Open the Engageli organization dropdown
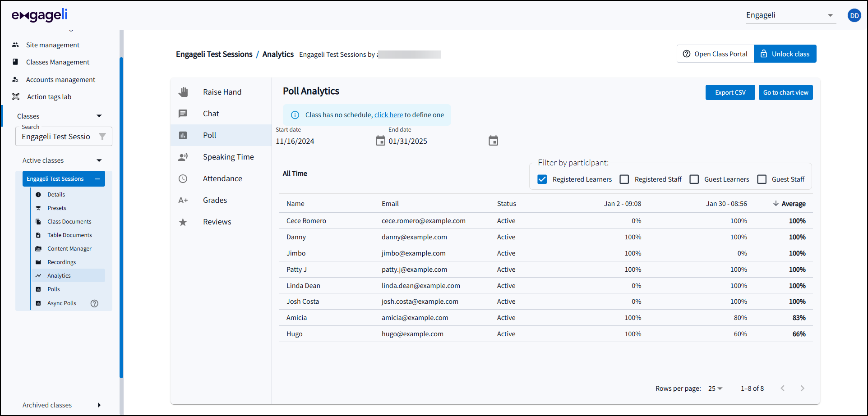868x416 pixels. pos(790,15)
